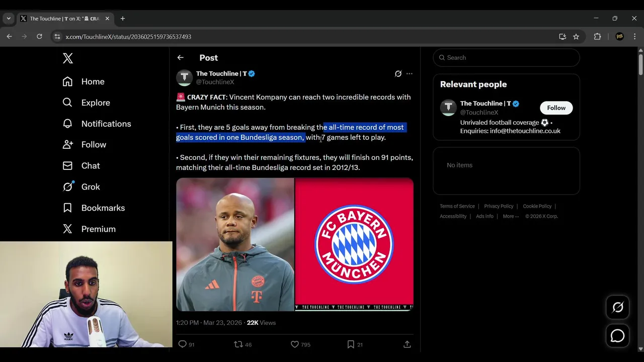
Task: Go back using the Post back arrow
Action: pos(180,58)
